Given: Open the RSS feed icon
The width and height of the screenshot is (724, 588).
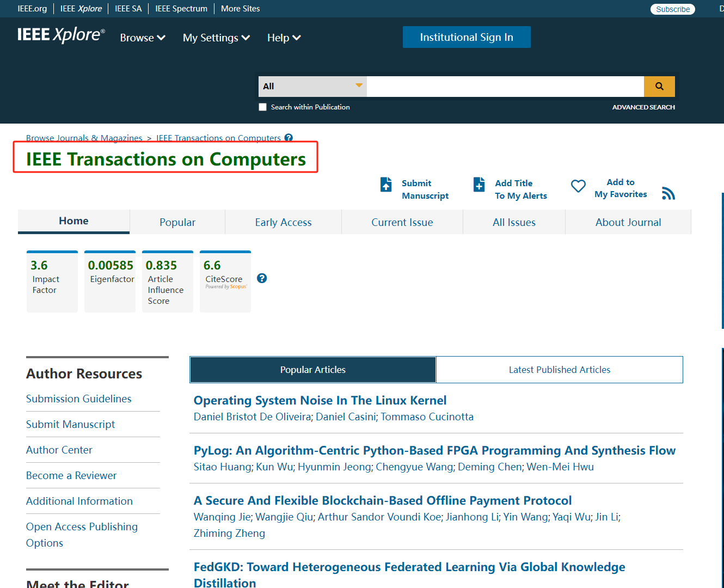Looking at the screenshot, I should [668, 193].
